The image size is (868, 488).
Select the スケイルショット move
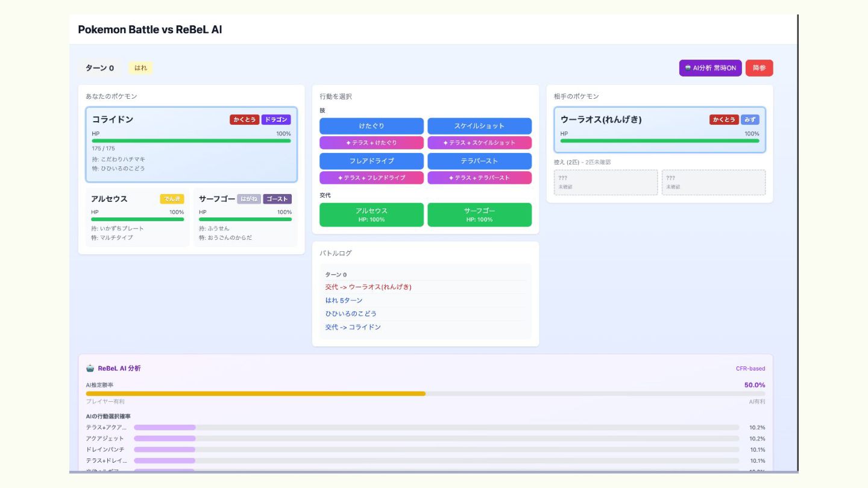[479, 126]
